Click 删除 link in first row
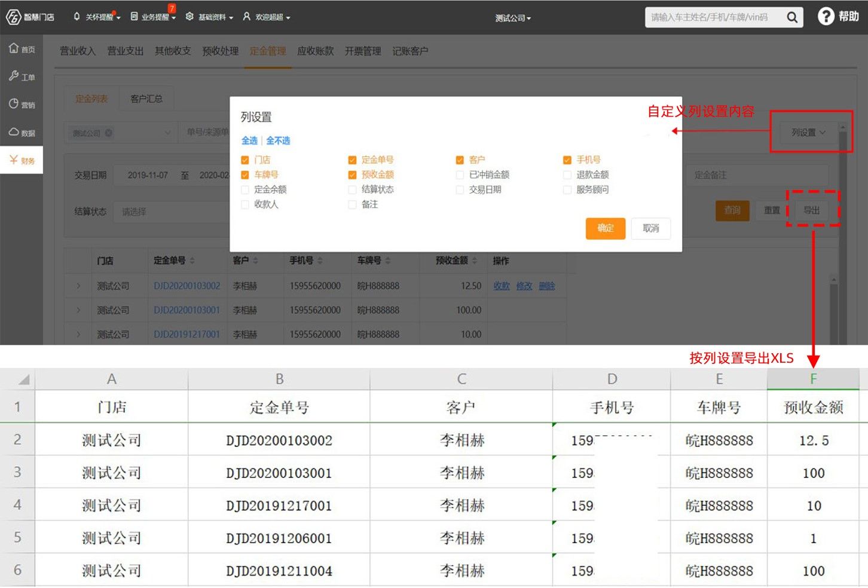 pyautogui.click(x=547, y=286)
